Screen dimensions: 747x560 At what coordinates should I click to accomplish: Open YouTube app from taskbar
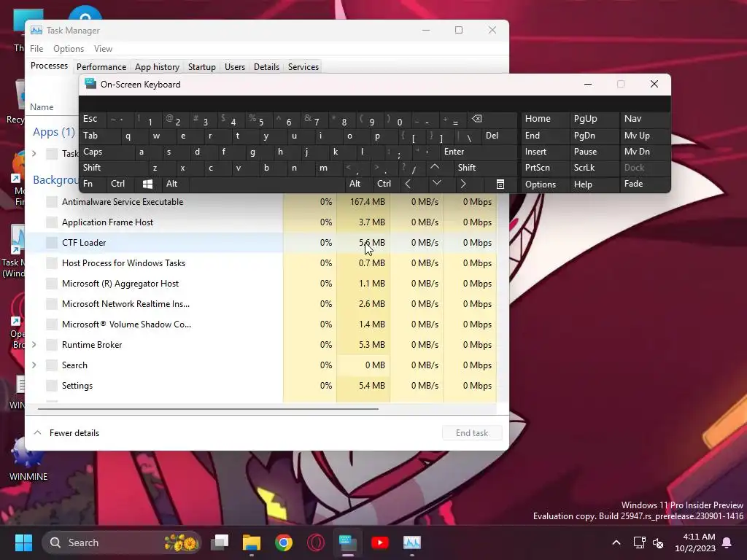tap(379, 542)
